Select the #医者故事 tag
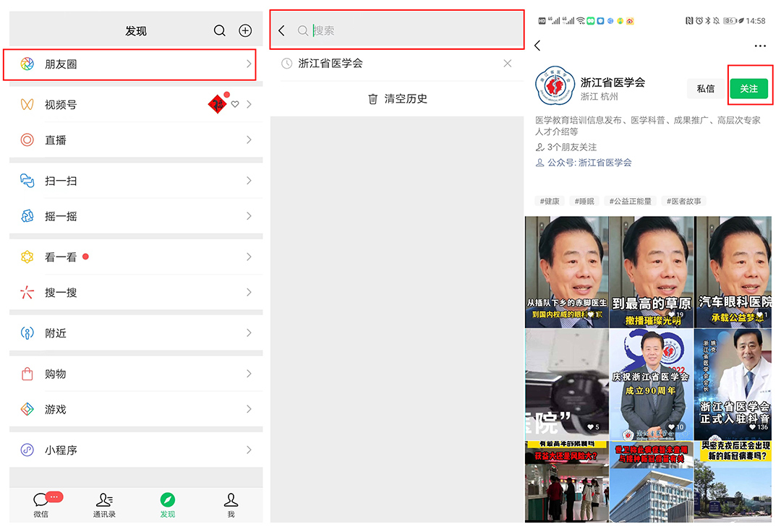The height and width of the screenshot is (532, 781). pos(684,201)
